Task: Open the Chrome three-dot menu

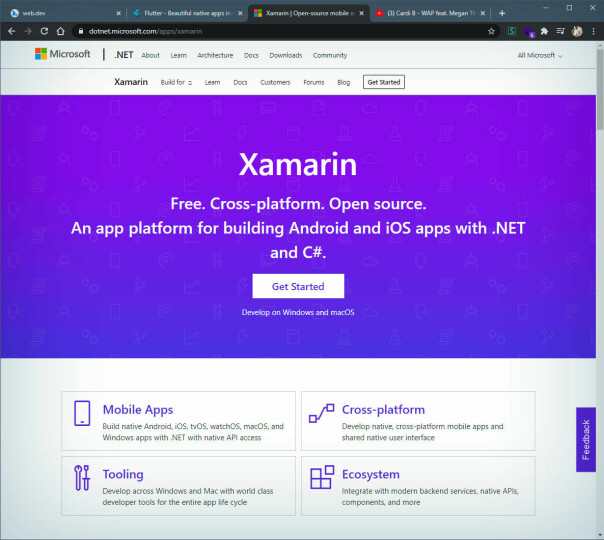Action: pyautogui.click(x=593, y=31)
